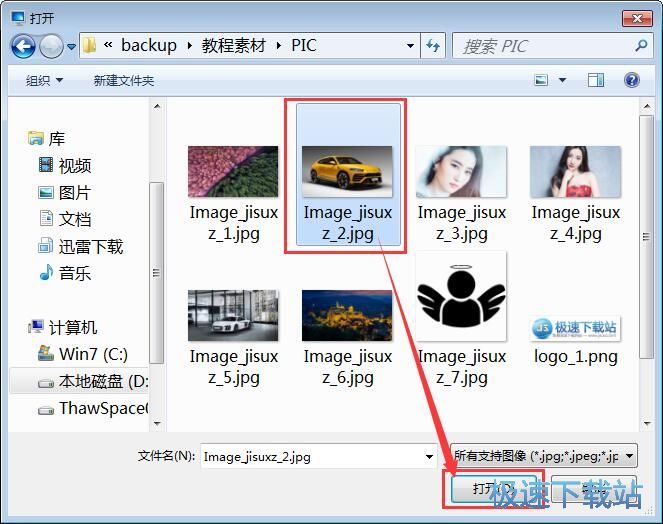Select the white car Image_jisuxz_5.jpg thumbnail
The height and width of the screenshot is (524, 663).
pyautogui.click(x=233, y=315)
